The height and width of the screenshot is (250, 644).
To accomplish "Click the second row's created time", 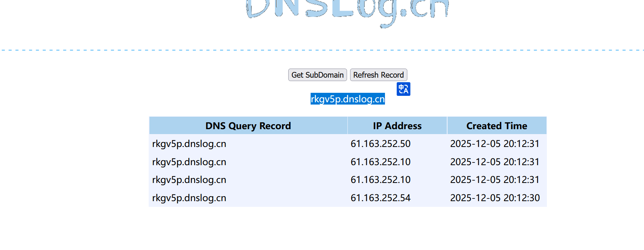I will [x=495, y=162].
